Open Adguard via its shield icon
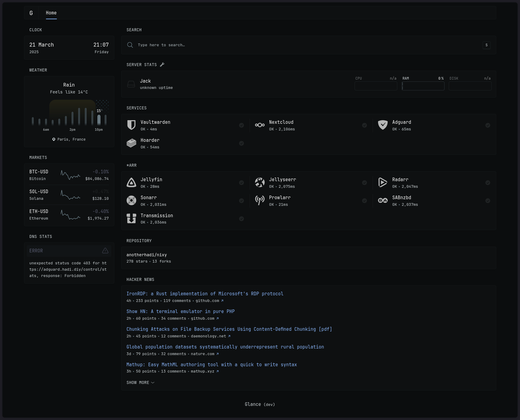 point(382,125)
